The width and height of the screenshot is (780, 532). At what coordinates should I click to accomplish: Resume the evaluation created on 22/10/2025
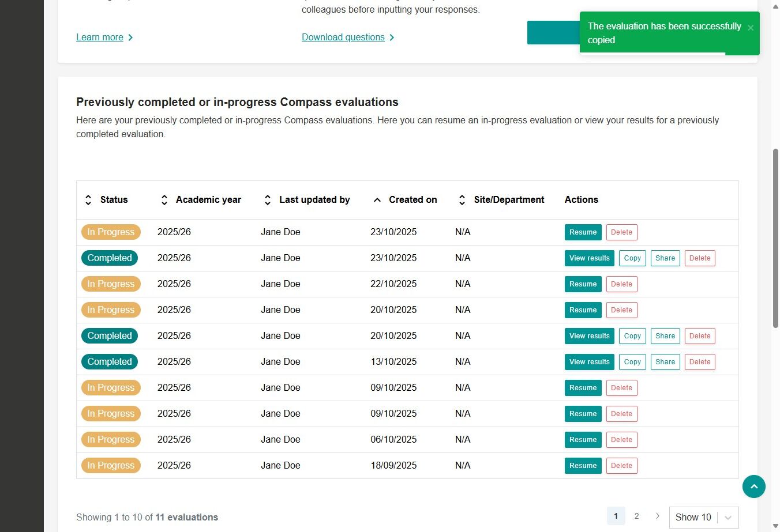coord(583,284)
